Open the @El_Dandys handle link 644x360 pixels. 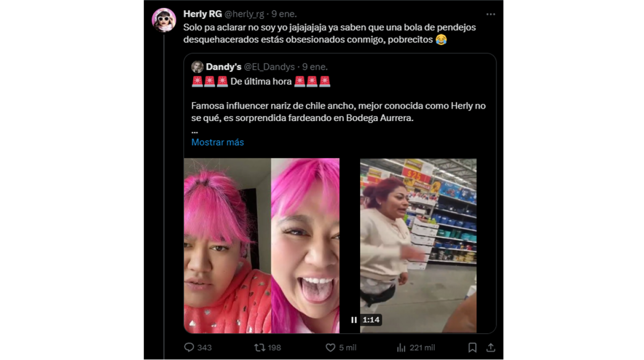269,67
